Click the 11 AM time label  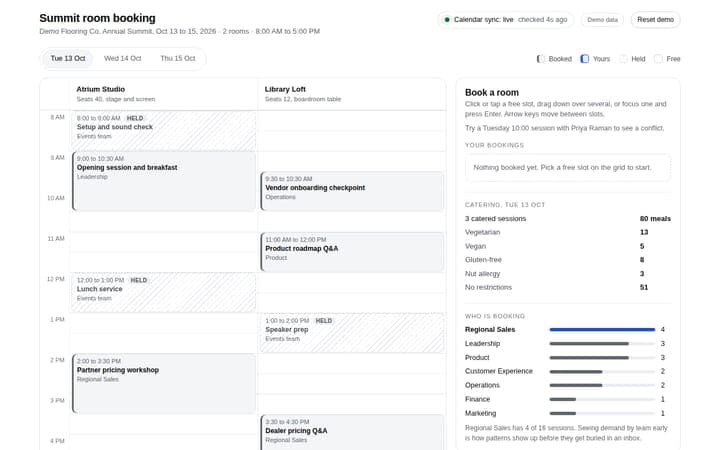56,239
